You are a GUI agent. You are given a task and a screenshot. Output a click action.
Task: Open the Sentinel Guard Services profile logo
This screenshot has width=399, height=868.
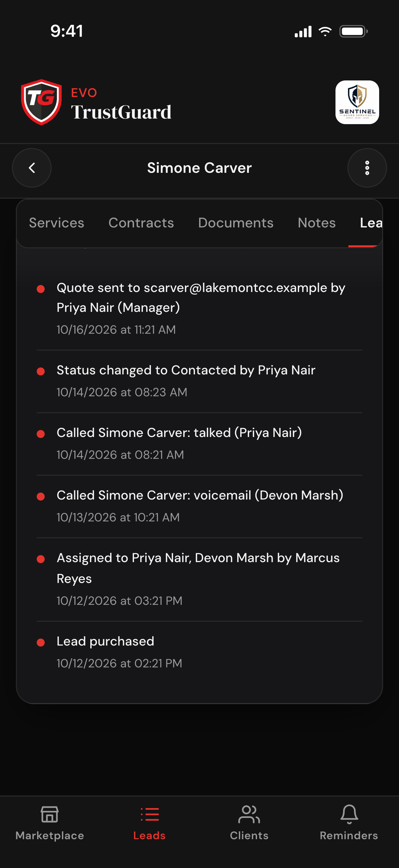tap(357, 102)
